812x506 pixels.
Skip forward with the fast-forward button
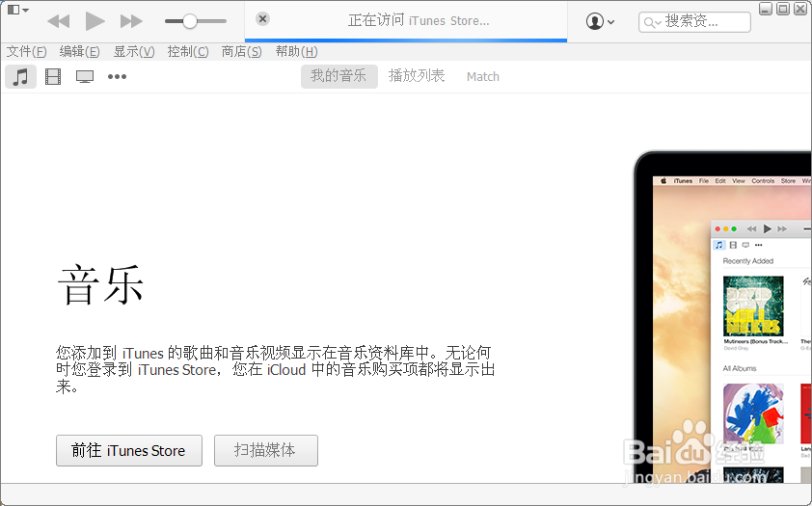pyautogui.click(x=131, y=21)
